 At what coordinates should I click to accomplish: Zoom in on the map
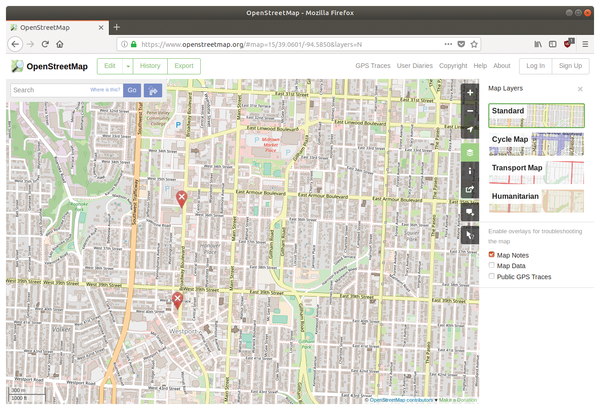coord(470,92)
